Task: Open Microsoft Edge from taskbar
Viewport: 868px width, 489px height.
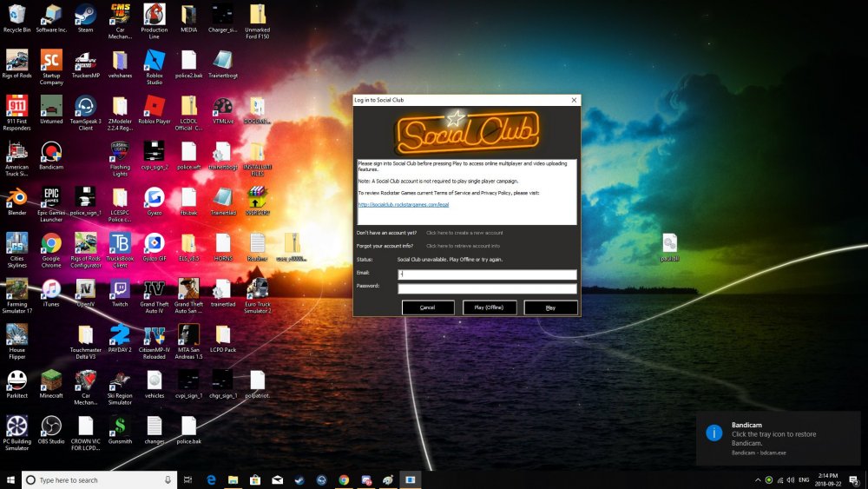Action: pyautogui.click(x=211, y=479)
